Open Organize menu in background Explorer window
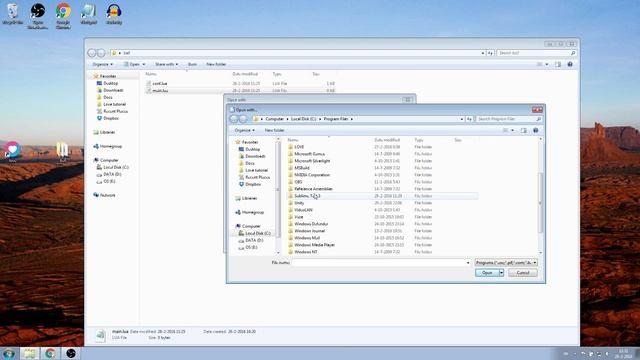This screenshot has width=640, height=360. click(x=102, y=64)
